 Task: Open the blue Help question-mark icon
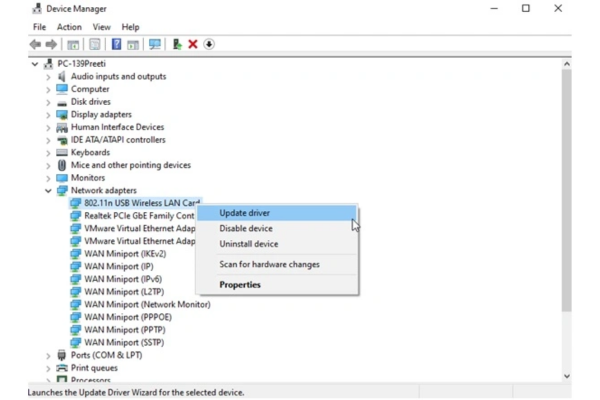pos(116,44)
